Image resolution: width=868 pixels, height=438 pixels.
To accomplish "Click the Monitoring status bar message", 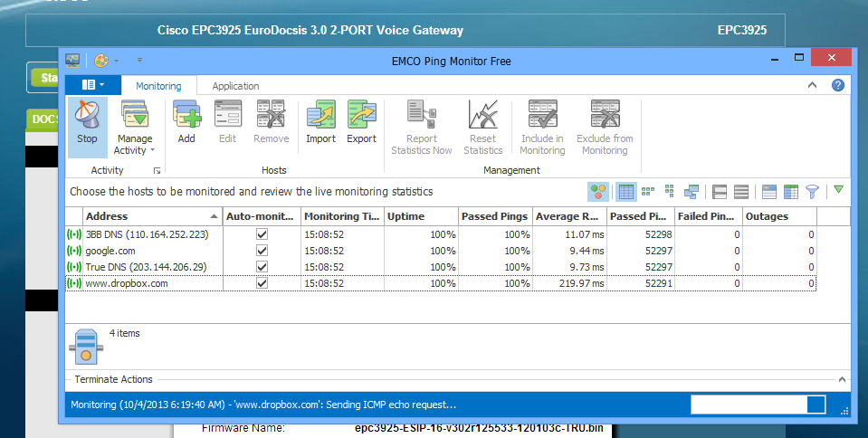I will point(263,405).
